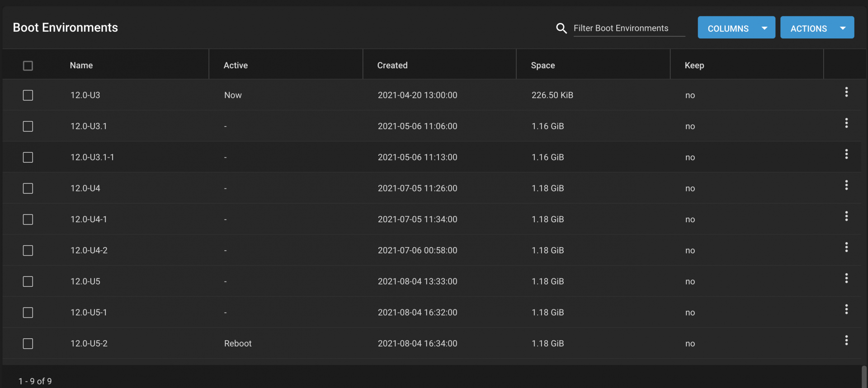
Task: Click the 12.0-U3 name cell
Action: (85, 95)
